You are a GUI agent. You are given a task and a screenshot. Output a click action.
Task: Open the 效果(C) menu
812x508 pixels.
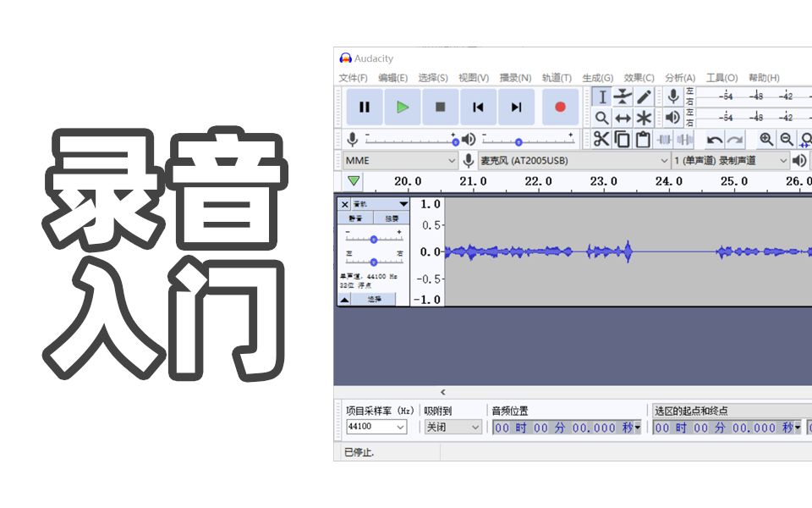[639, 77]
